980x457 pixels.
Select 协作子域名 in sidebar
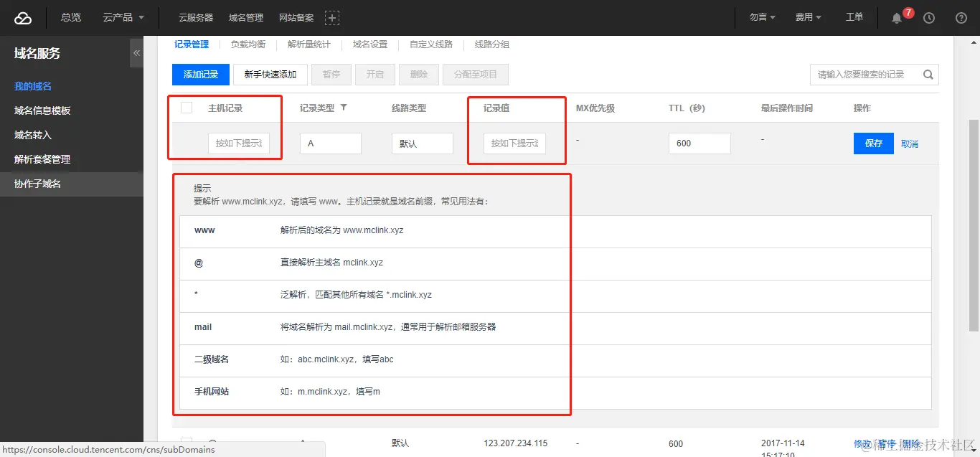(x=72, y=184)
